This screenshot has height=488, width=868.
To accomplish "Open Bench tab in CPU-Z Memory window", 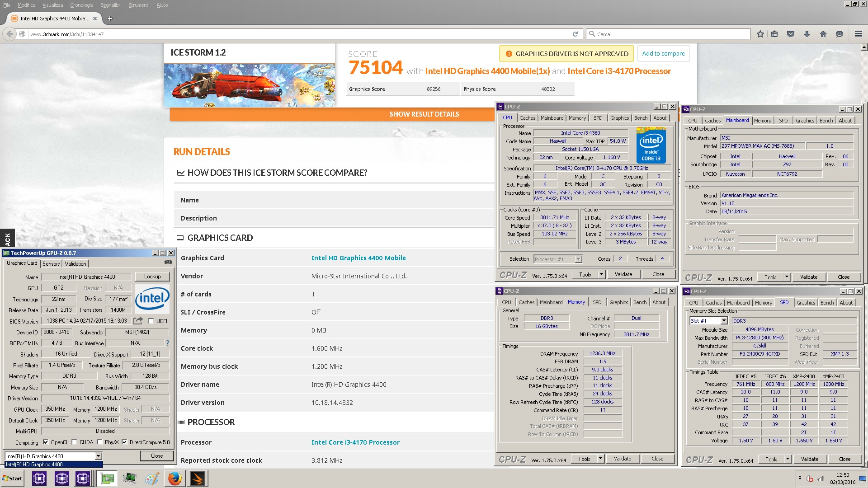I will pos(640,302).
